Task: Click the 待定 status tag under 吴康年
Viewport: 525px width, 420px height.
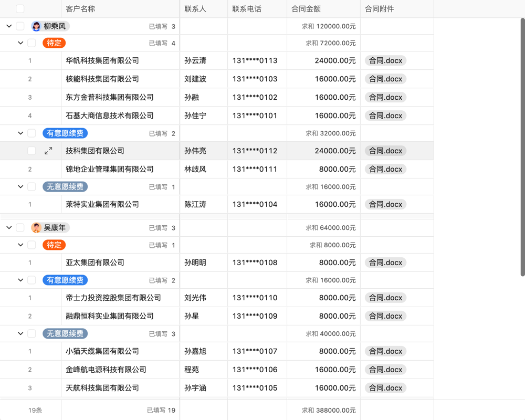Action: coord(54,245)
